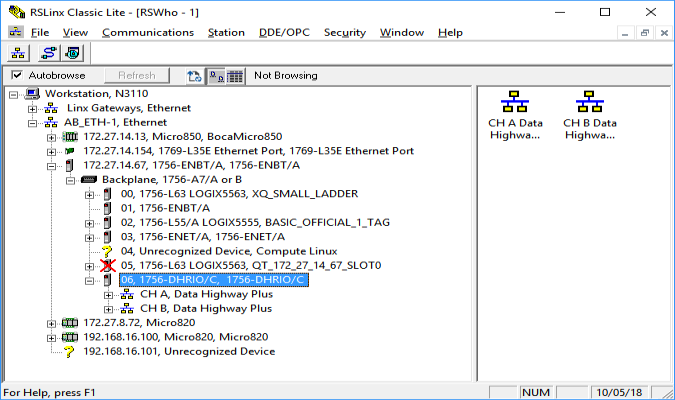This screenshot has width=675, height=400.
Task: Click slot 00 1756-L63 module icon
Action: (x=108, y=194)
